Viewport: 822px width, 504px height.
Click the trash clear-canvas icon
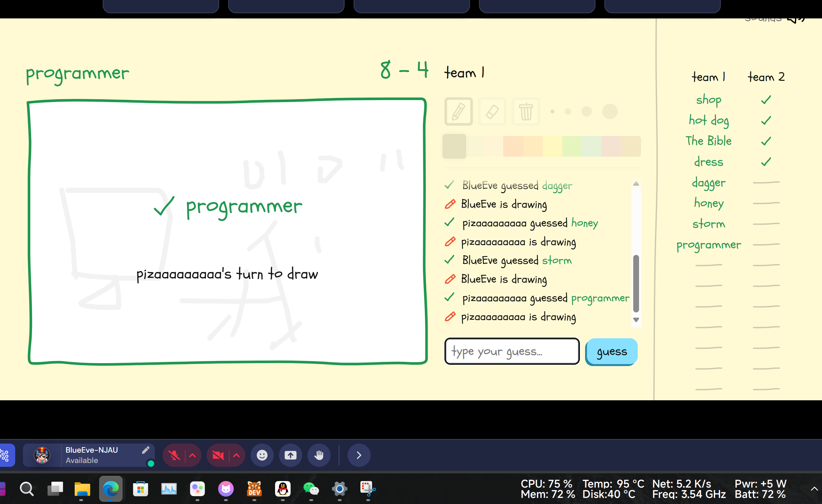526,111
